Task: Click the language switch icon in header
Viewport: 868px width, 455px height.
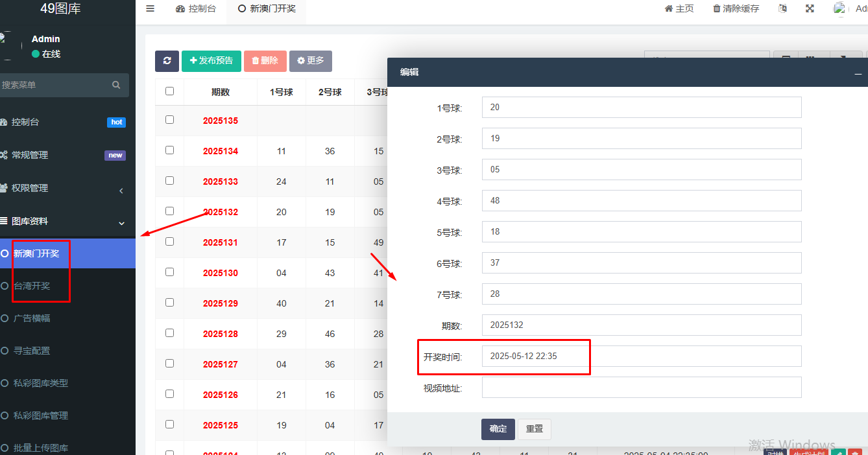Action: tap(782, 9)
